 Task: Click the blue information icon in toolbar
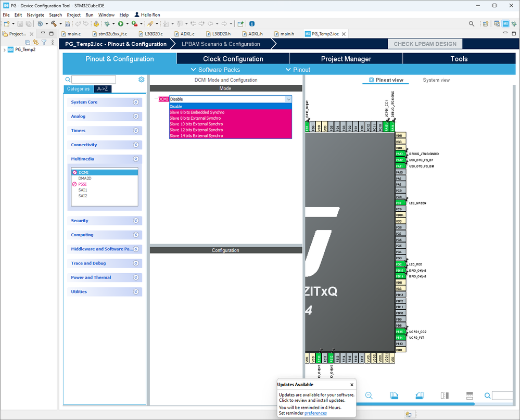point(252,23)
